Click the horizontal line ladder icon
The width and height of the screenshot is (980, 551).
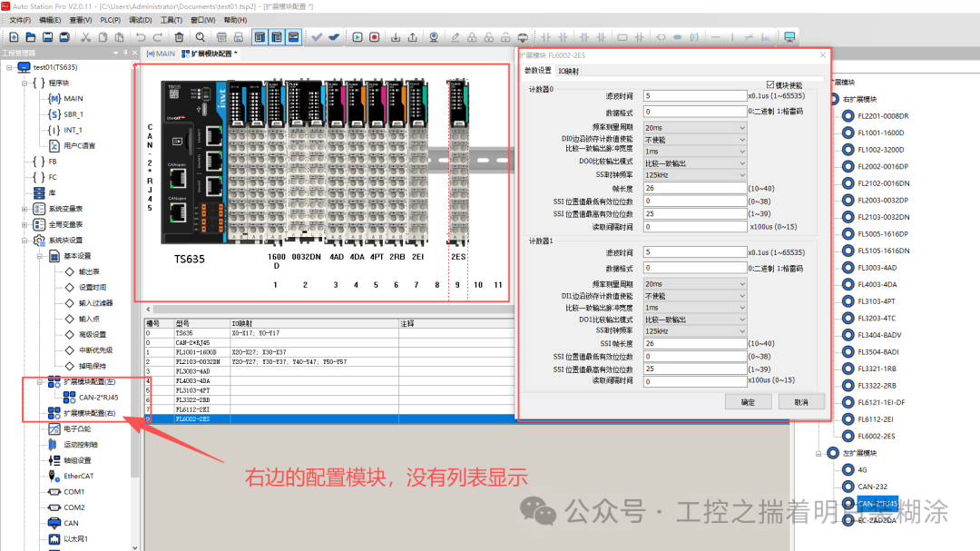click(716, 37)
